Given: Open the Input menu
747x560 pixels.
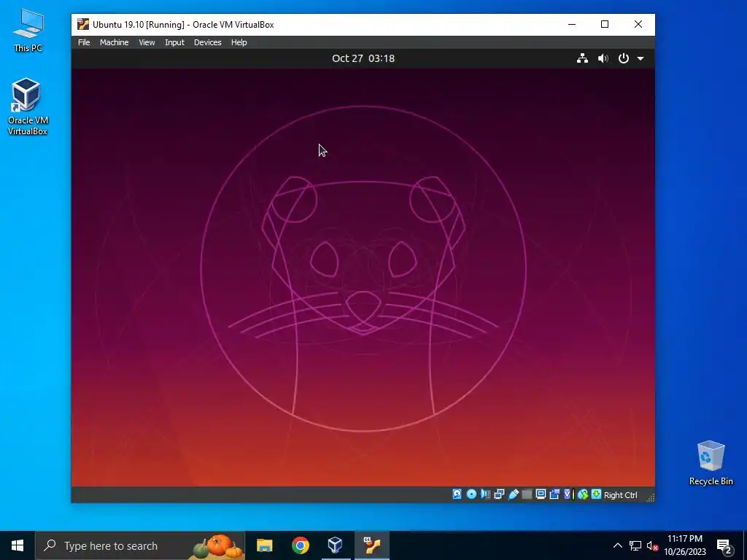Looking at the screenshot, I should click(x=174, y=42).
